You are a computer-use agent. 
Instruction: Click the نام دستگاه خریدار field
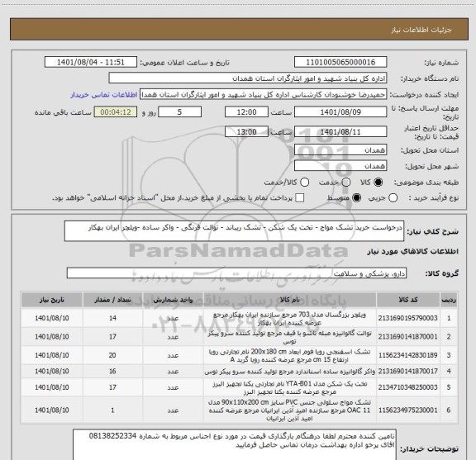tap(248, 78)
